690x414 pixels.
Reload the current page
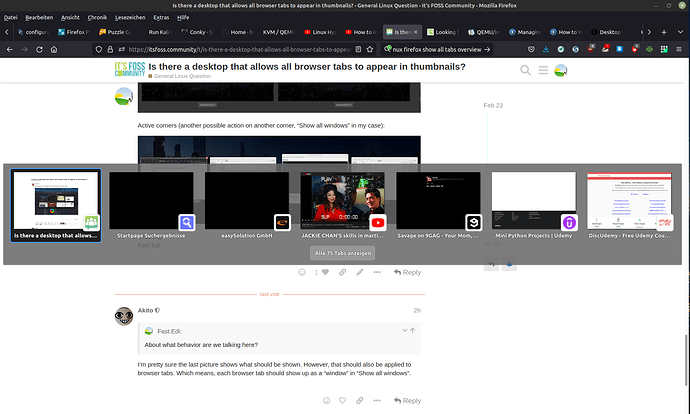[x=39, y=50]
